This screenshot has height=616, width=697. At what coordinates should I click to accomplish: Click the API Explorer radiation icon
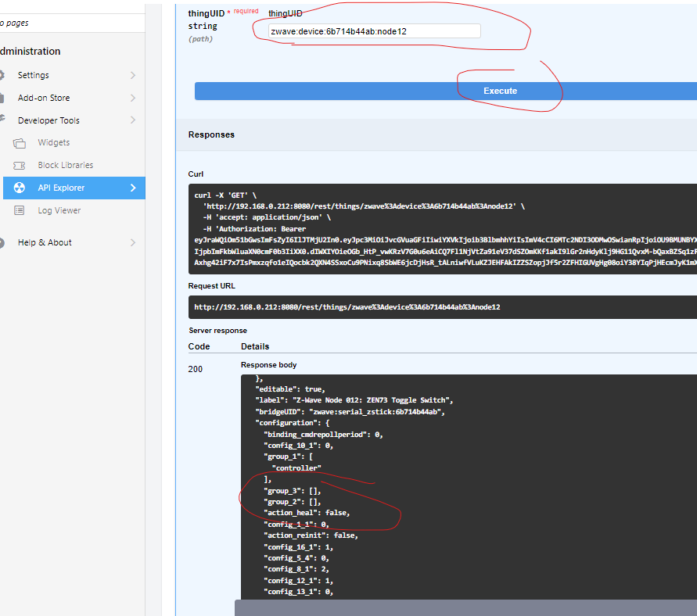[x=20, y=188]
